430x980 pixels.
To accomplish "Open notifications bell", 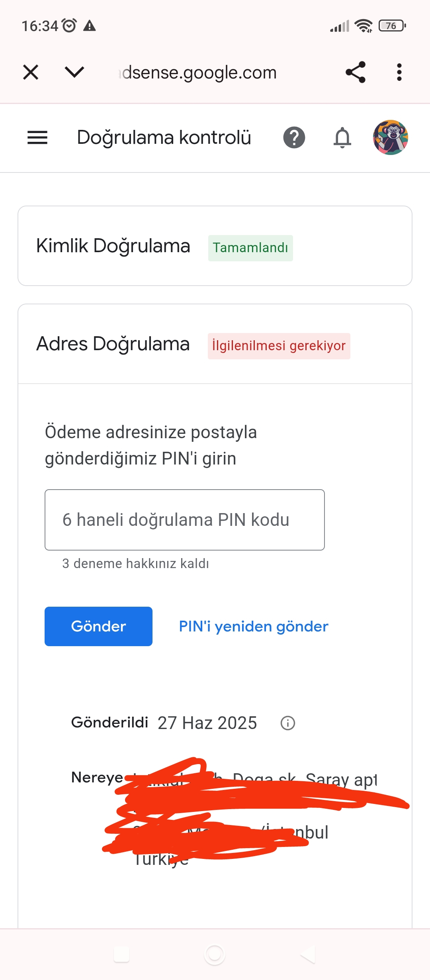I will tap(342, 137).
